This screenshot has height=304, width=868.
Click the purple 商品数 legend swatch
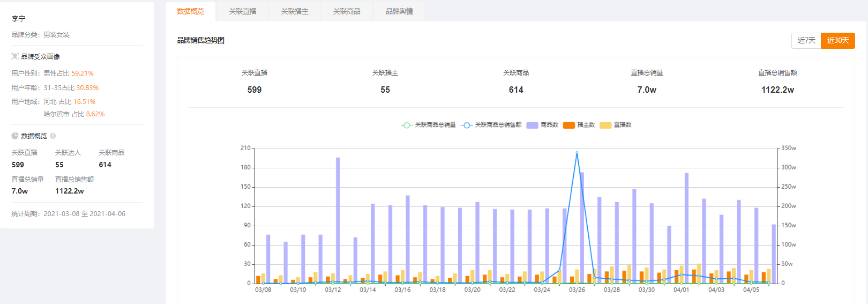click(532, 125)
